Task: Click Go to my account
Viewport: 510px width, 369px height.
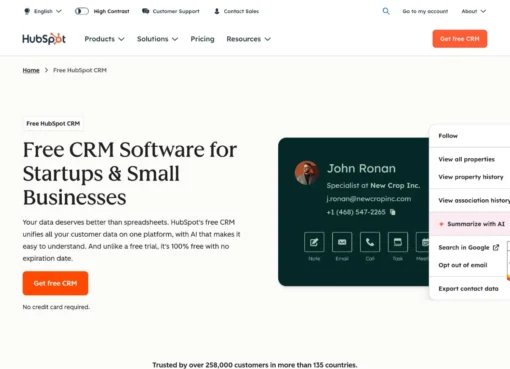Action: tap(425, 11)
